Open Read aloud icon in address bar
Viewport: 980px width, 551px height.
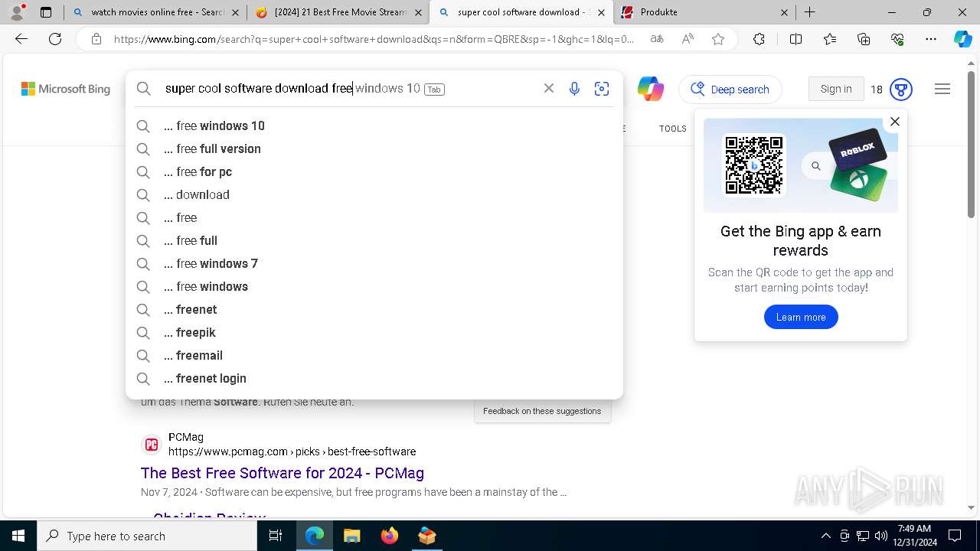click(688, 39)
